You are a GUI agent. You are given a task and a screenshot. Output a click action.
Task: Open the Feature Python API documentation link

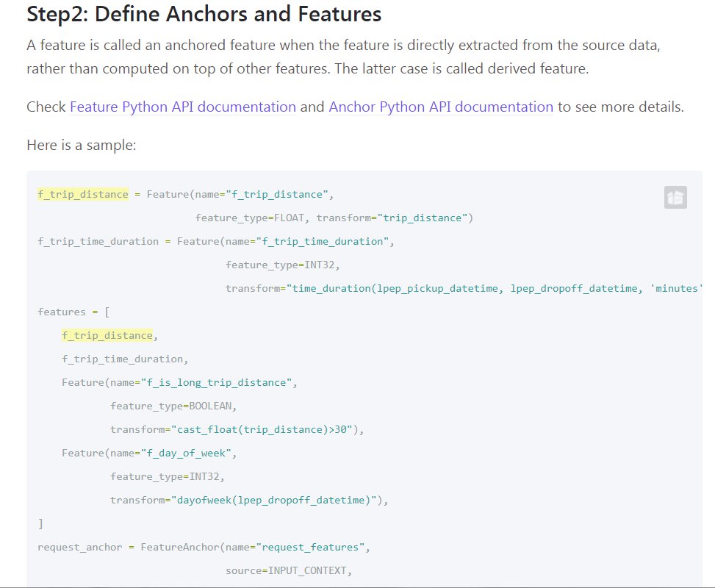182,107
